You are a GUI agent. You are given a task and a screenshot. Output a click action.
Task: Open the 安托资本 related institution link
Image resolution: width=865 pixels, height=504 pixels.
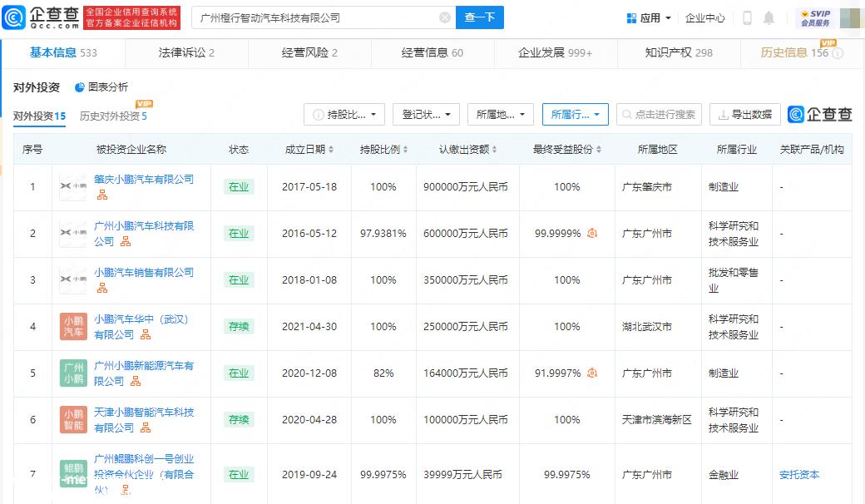coord(799,474)
